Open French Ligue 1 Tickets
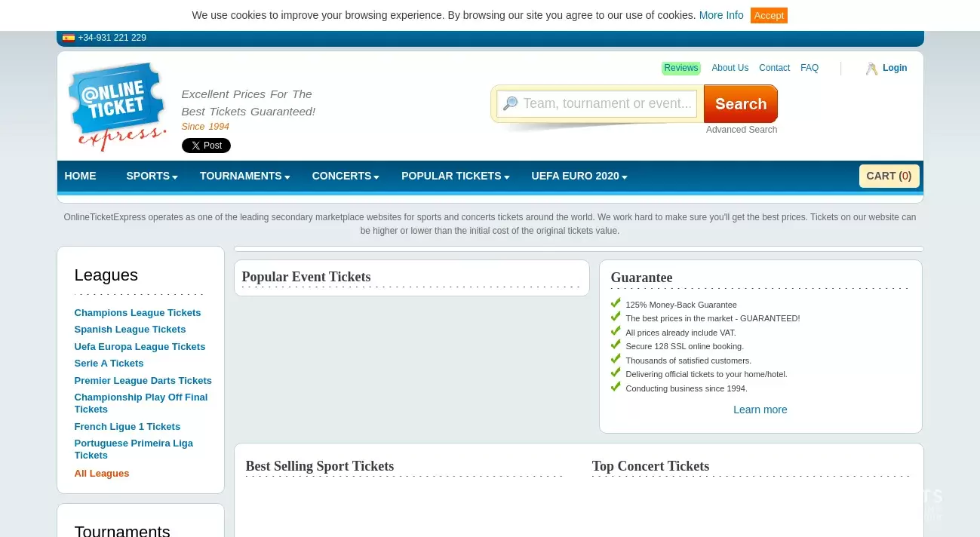 click(x=127, y=427)
